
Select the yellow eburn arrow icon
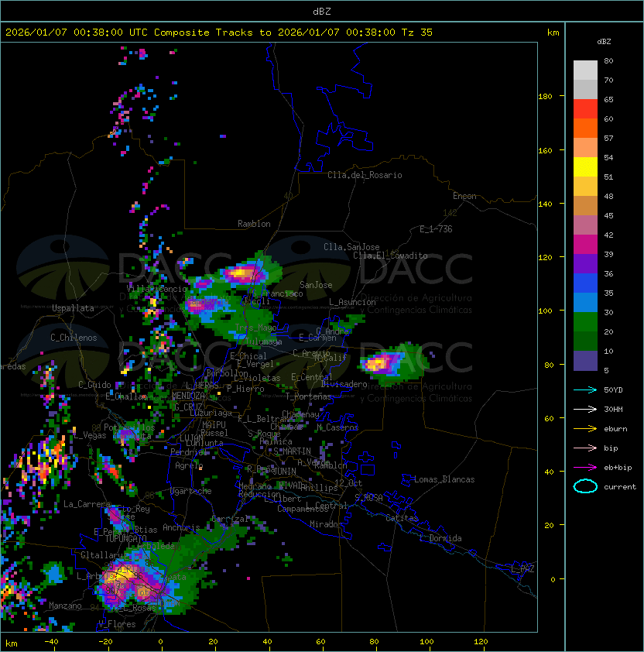click(x=585, y=428)
